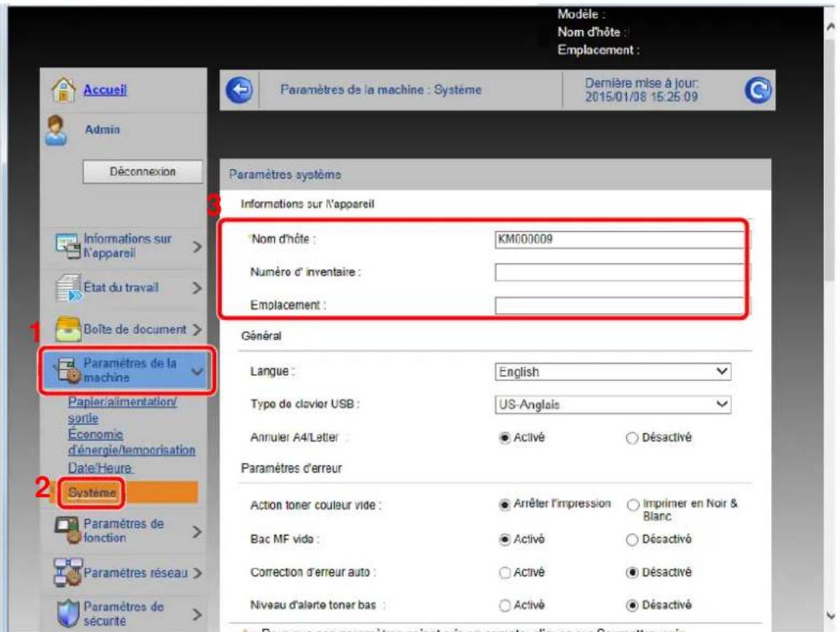Open the Type de clavier USB dropdown
This screenshot has width=840, height=632.
(x=613, y=405)
